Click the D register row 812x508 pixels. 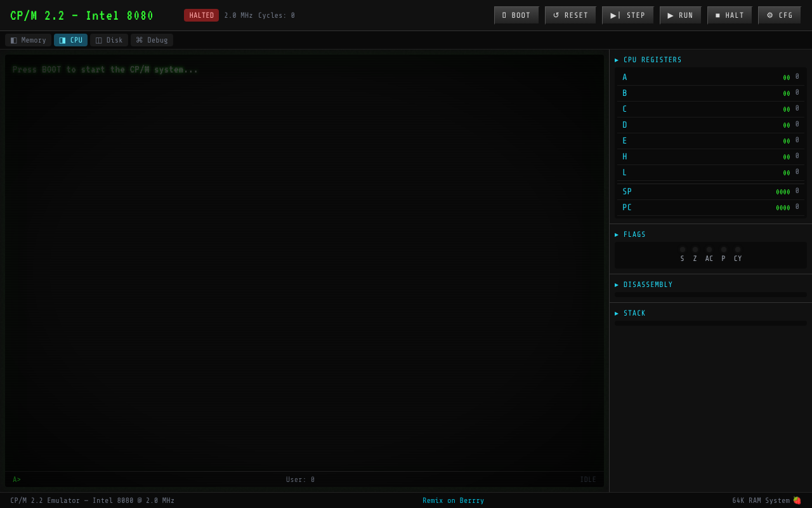pyautogui.click(x=710, y=125)
